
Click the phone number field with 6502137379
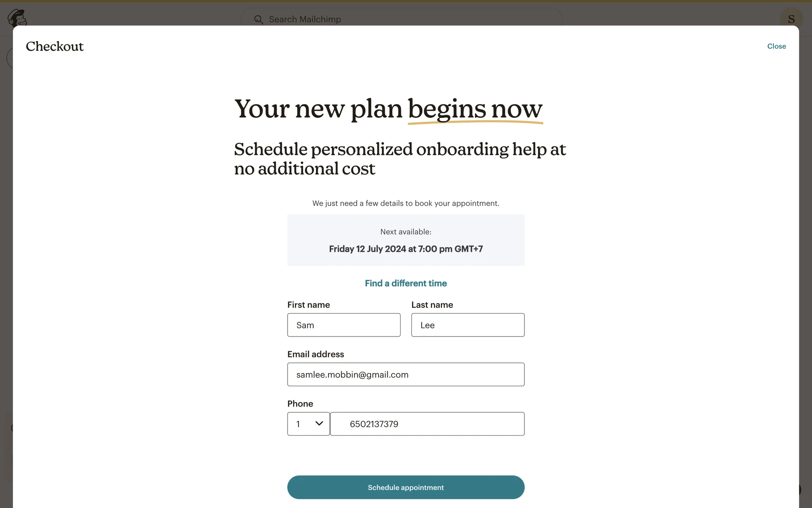427,424
